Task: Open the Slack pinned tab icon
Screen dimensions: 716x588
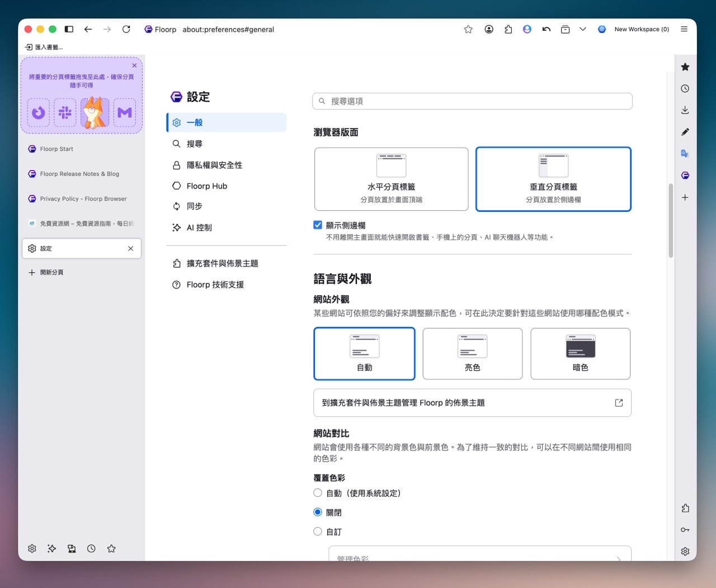Action: coord(65,113)
